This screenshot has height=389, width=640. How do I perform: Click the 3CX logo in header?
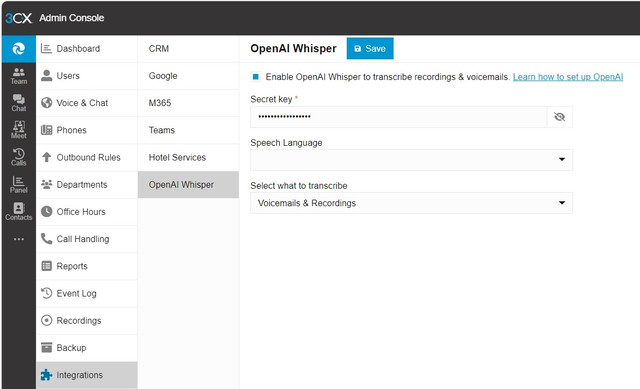18,18
